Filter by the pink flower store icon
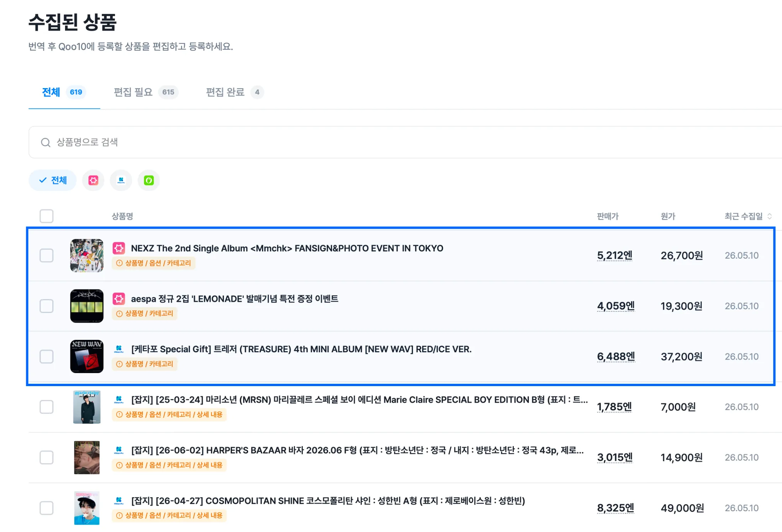Screen dimensions: 782x532 [93, 180]
